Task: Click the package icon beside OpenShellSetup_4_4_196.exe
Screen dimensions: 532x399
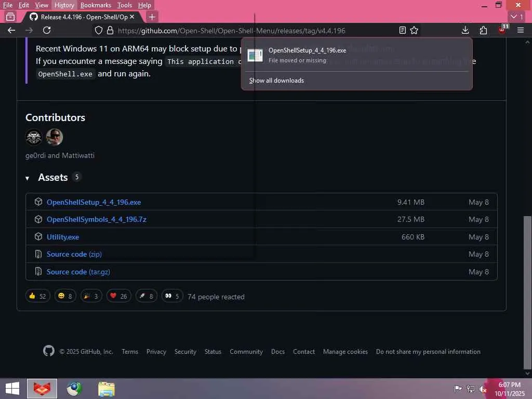Action: click(38, 202)
